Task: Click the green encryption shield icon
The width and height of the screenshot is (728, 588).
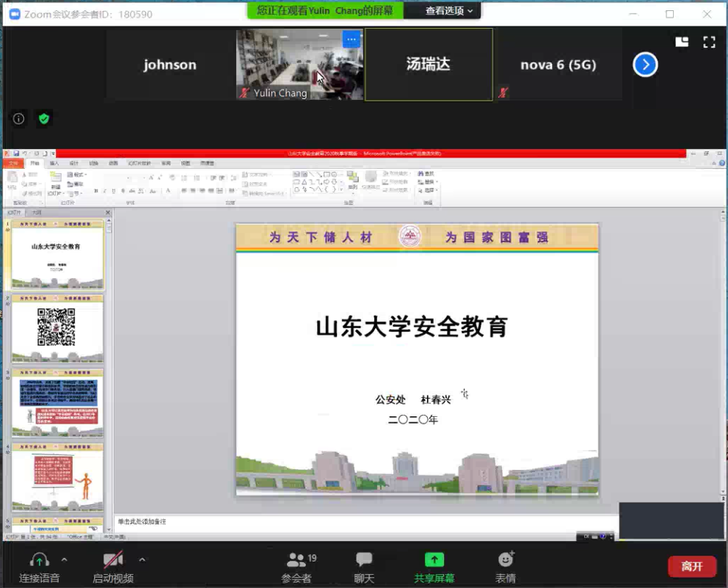Action: pyautogui.click(x=44, y=118)
